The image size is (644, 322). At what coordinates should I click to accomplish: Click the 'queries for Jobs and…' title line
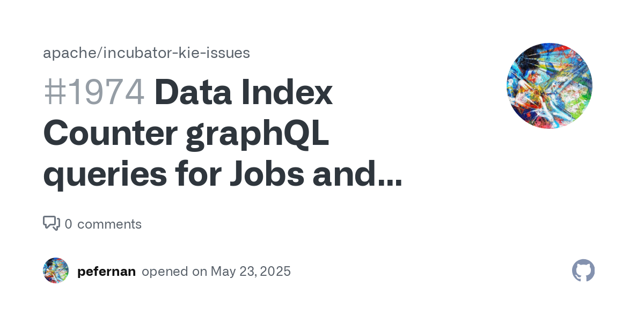223,175
